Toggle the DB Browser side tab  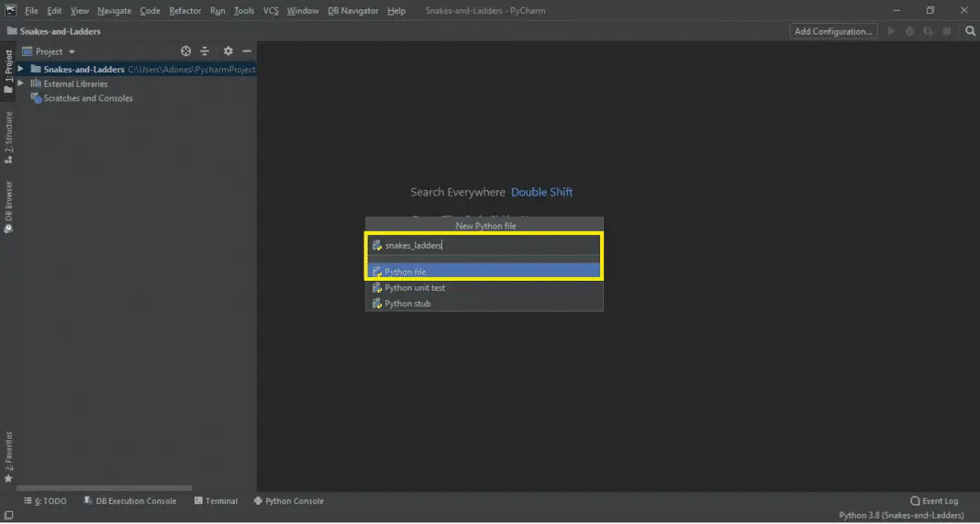click(x=8, y=206)
